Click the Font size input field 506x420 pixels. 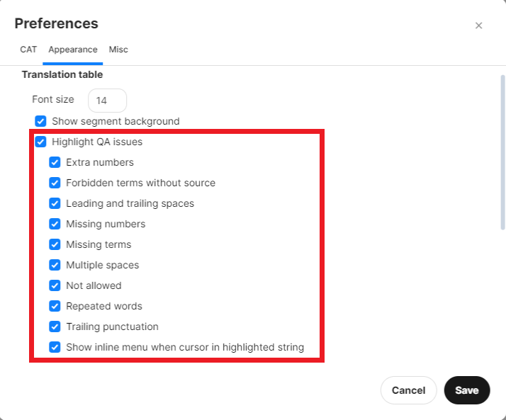107,101
